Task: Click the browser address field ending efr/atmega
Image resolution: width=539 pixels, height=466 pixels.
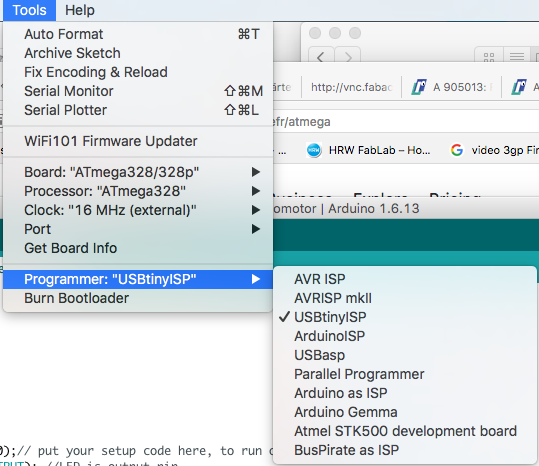Action: click(406, 122)
